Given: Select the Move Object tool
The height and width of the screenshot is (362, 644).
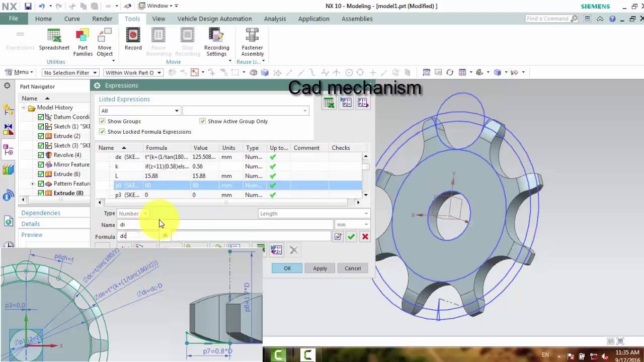Looking at the screenshot, I should tap(105, 42).
